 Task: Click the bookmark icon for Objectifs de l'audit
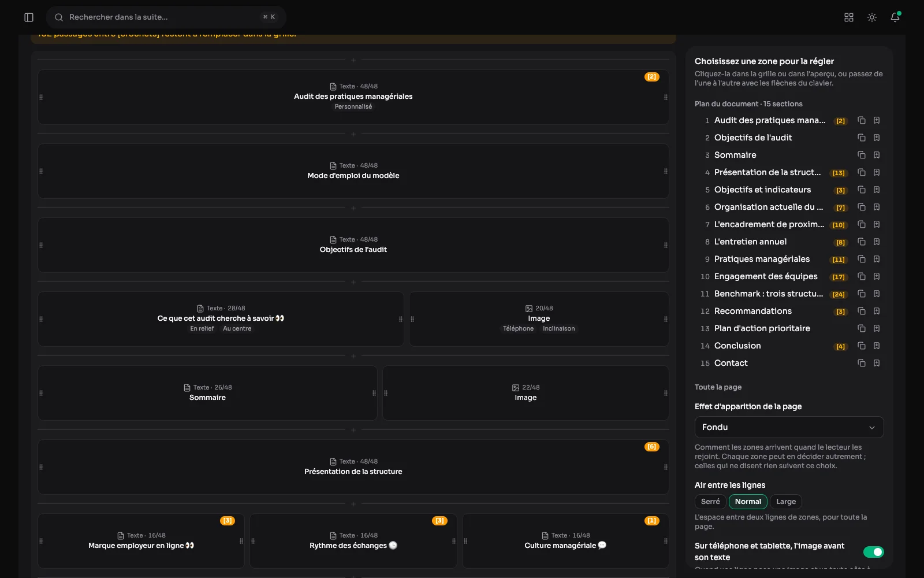(877, 138)
